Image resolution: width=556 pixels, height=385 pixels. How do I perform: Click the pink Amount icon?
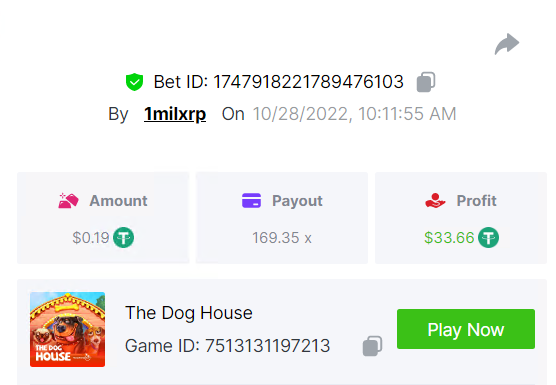(x=68, y=201)
